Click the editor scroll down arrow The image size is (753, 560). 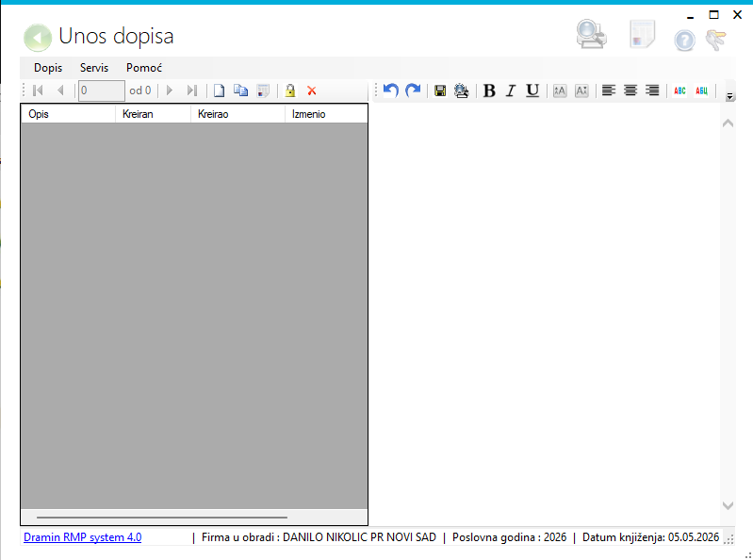[x=728, y=505]
